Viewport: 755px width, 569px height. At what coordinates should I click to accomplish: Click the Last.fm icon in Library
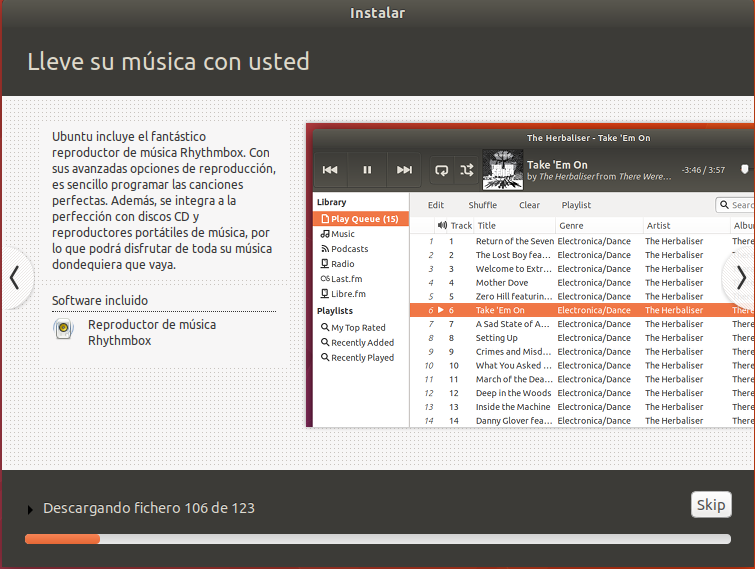[x=325, y=279]
